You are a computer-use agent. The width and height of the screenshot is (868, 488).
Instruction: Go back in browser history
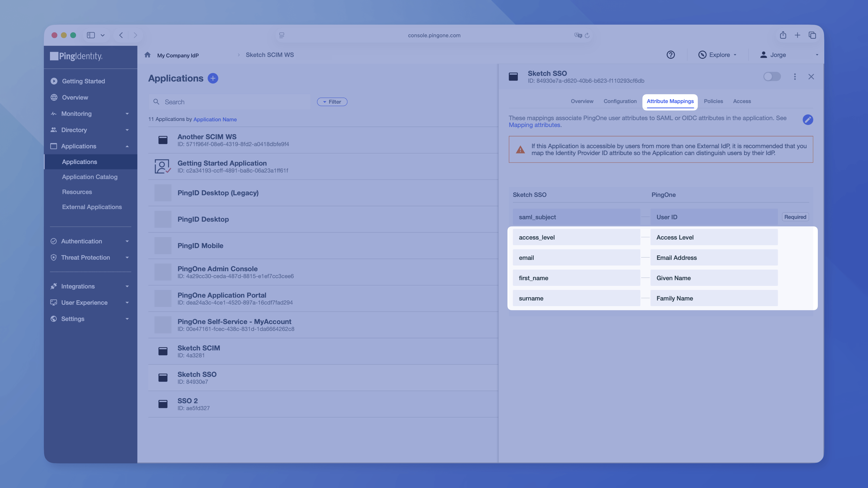coord(121,35)
